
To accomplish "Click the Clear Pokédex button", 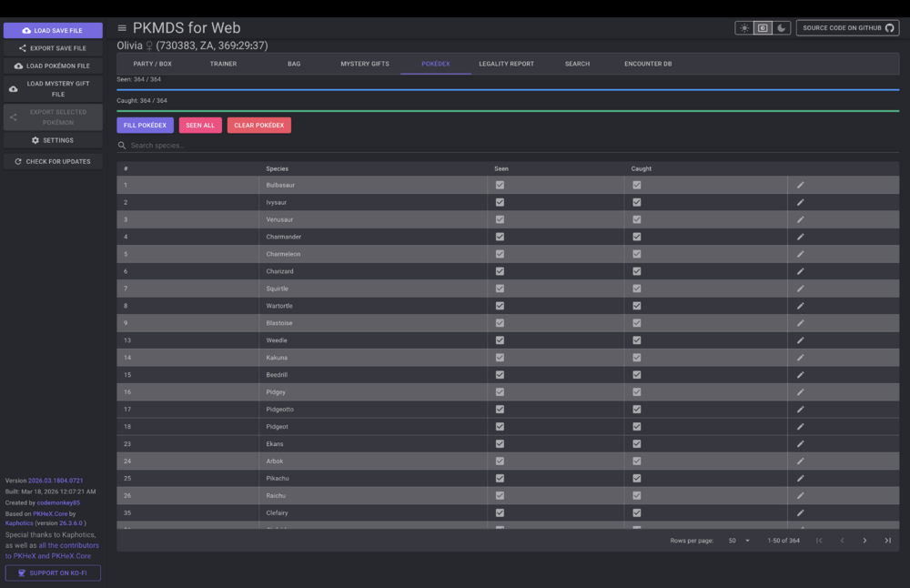I will point(258,126).
